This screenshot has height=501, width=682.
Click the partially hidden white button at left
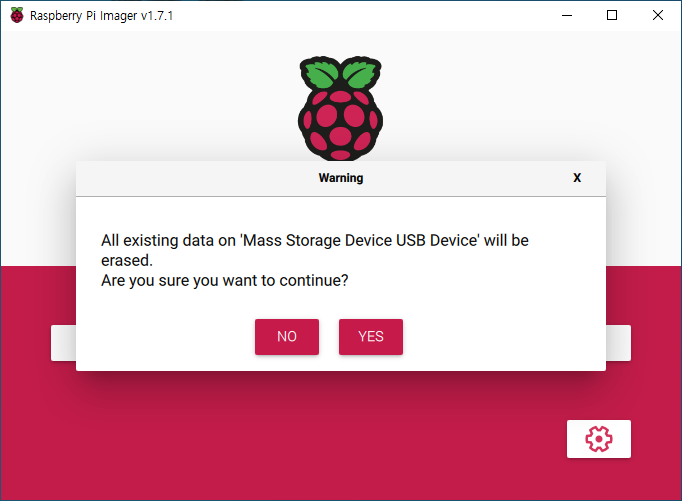64,343
